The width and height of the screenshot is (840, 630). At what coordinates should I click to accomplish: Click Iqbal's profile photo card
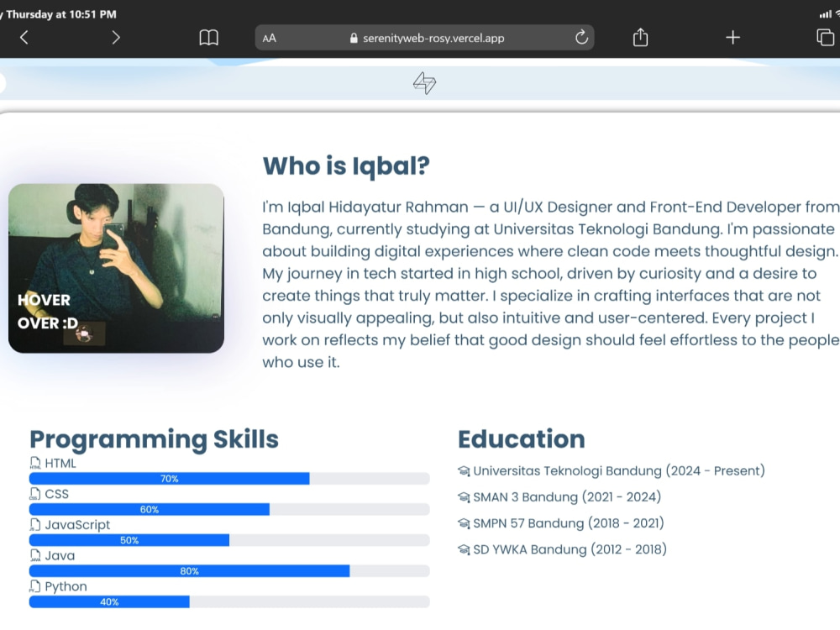tap(116, 268)
